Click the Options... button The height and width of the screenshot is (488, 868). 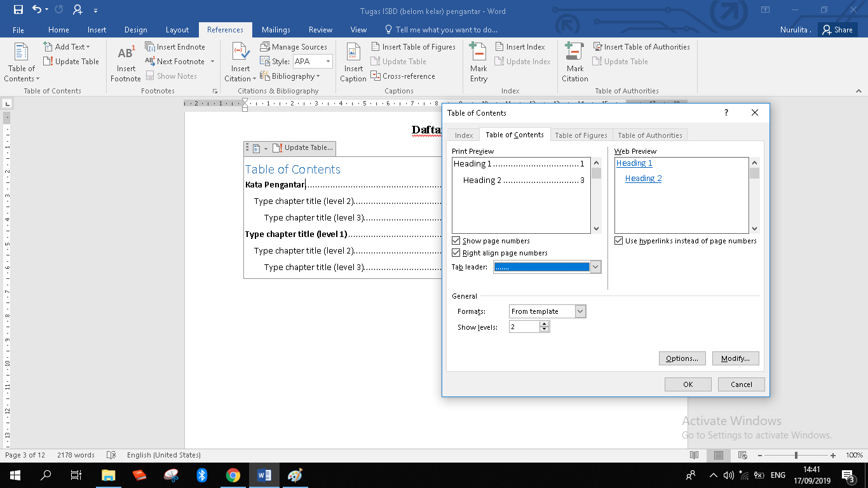(682, 358)
